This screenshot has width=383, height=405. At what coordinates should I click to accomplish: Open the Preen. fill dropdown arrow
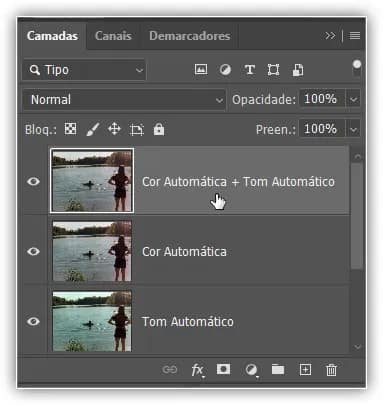click(354, 129)
